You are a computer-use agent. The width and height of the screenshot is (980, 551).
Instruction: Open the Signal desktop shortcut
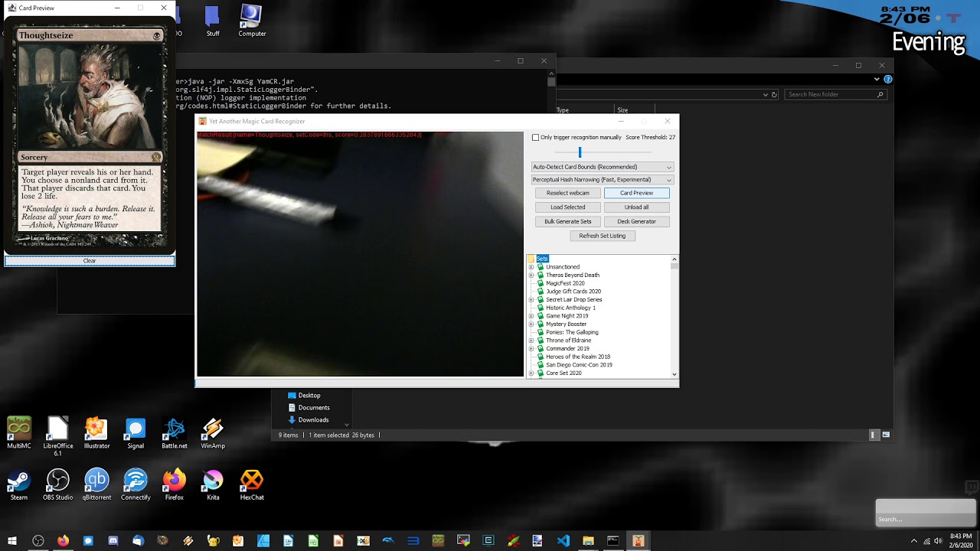[136, 433]
